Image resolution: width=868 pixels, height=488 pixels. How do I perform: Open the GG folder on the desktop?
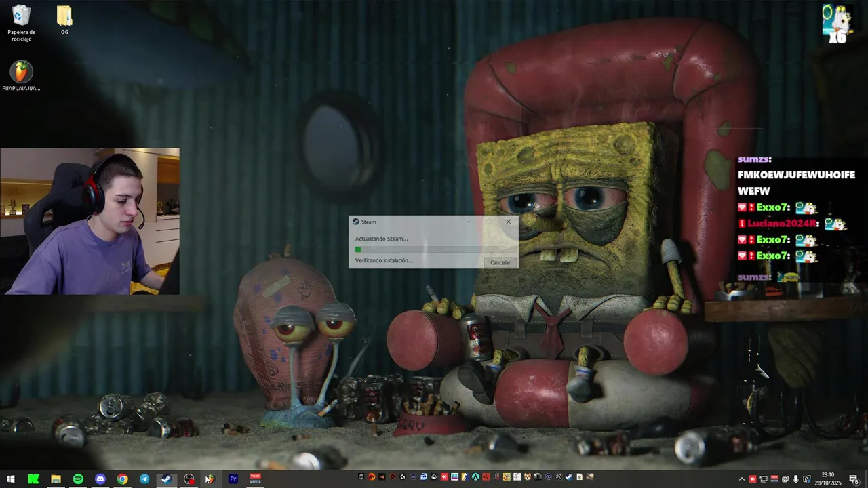(x=64, y=20)
